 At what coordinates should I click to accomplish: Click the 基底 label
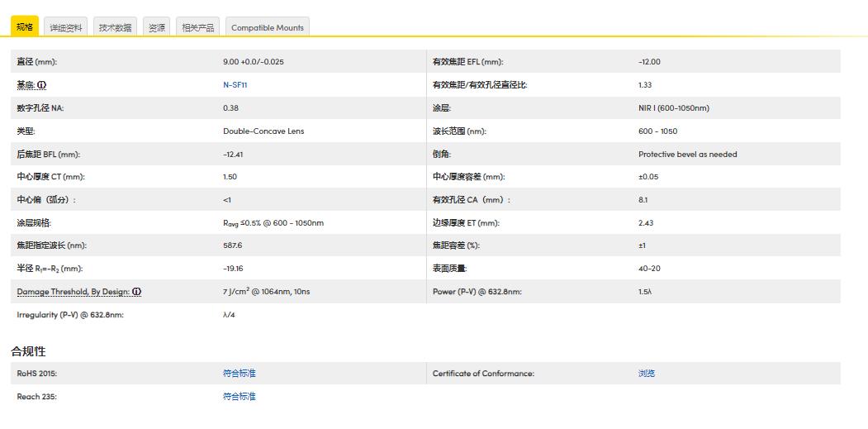(26, 85)
